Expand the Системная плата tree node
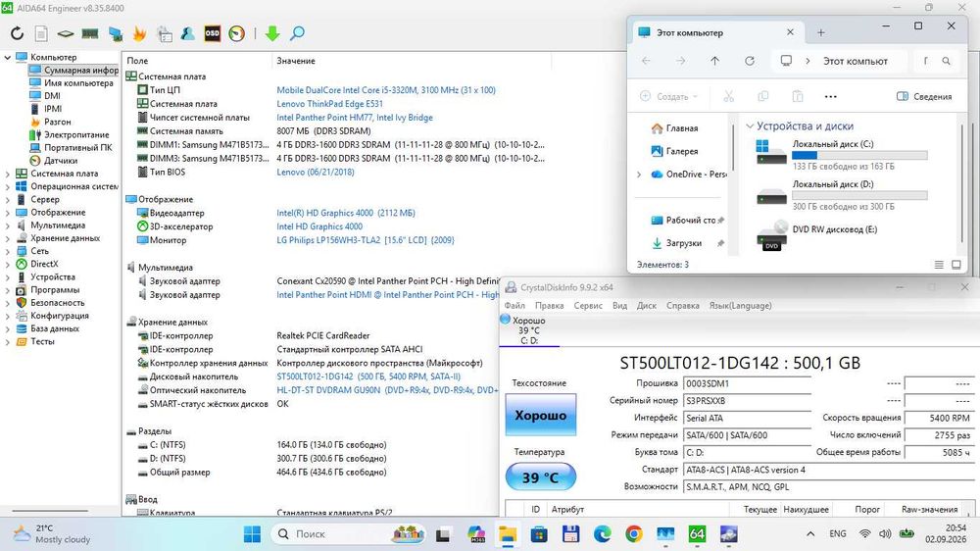This screenshot has width=980, height=551. (x=8, y=174)
